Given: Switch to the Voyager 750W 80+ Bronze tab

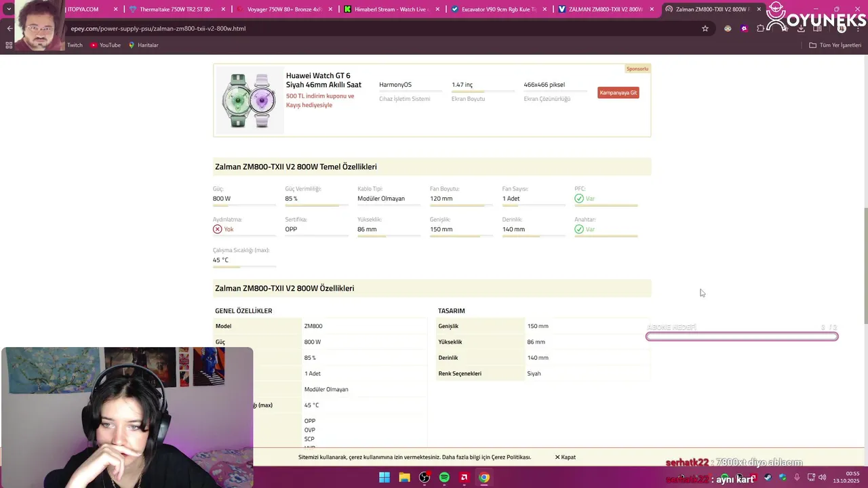Looking at the screenshot, I should [x=283, y=9].
